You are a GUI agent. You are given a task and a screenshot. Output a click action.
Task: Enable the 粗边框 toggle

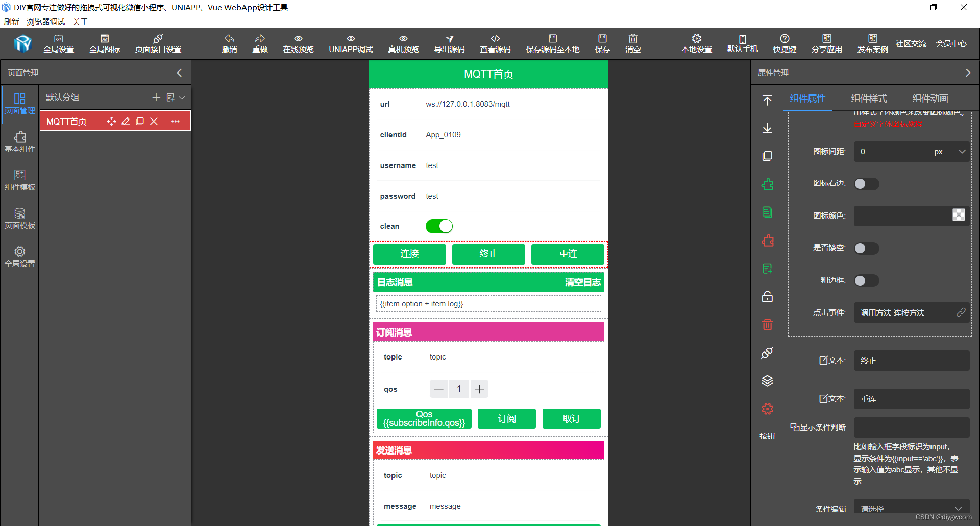(866, 280)
